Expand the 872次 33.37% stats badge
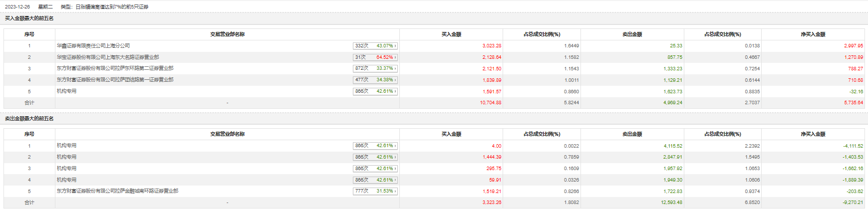The width and height of the screenshot is (868, 212). coord(375,68)
